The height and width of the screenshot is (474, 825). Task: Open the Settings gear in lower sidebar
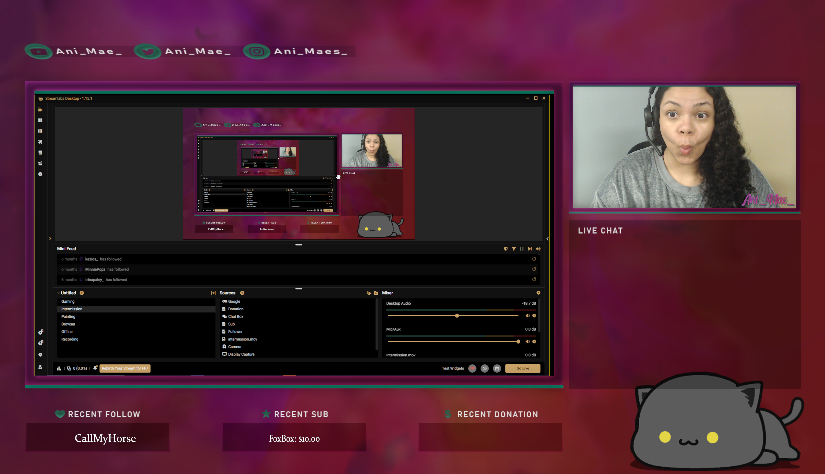click(x=41, y=355)
